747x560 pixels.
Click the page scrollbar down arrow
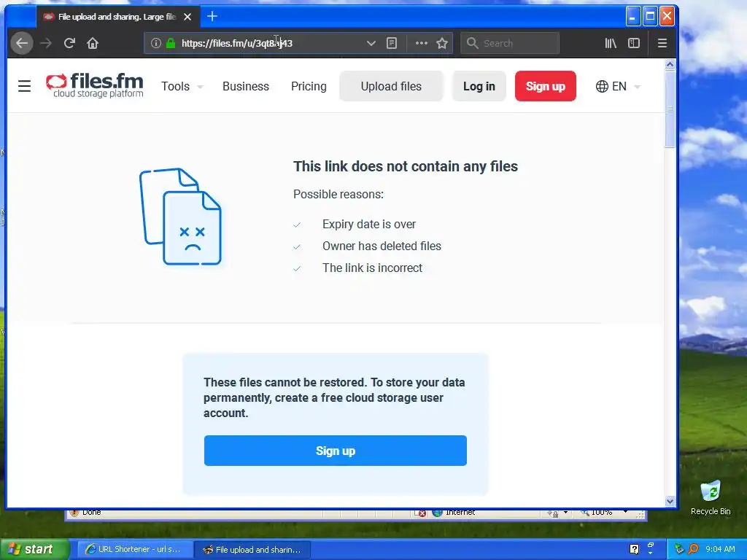pos(670,501)
